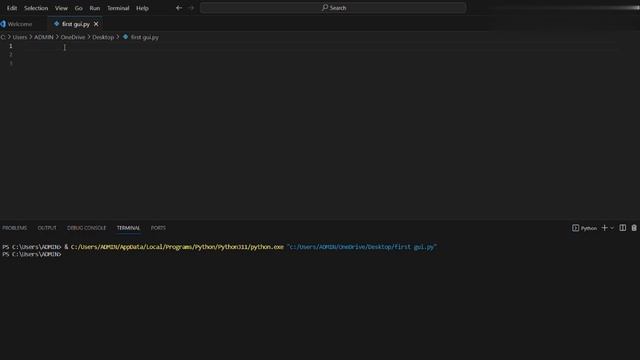
Task: Open the OUTPUT panel tab
Action: tap(47, 228)
